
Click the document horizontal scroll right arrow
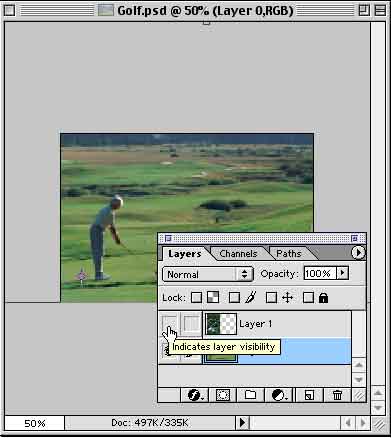tap(362, 423)
